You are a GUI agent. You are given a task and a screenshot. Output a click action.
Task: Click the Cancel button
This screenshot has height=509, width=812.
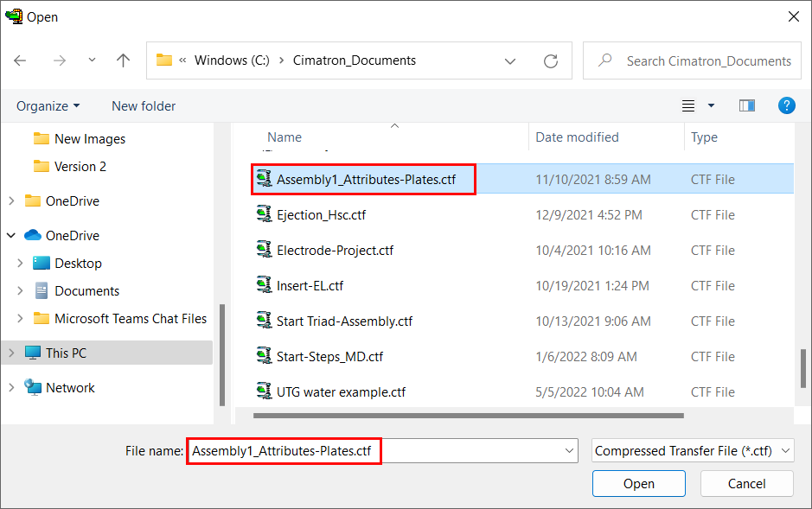746,483
